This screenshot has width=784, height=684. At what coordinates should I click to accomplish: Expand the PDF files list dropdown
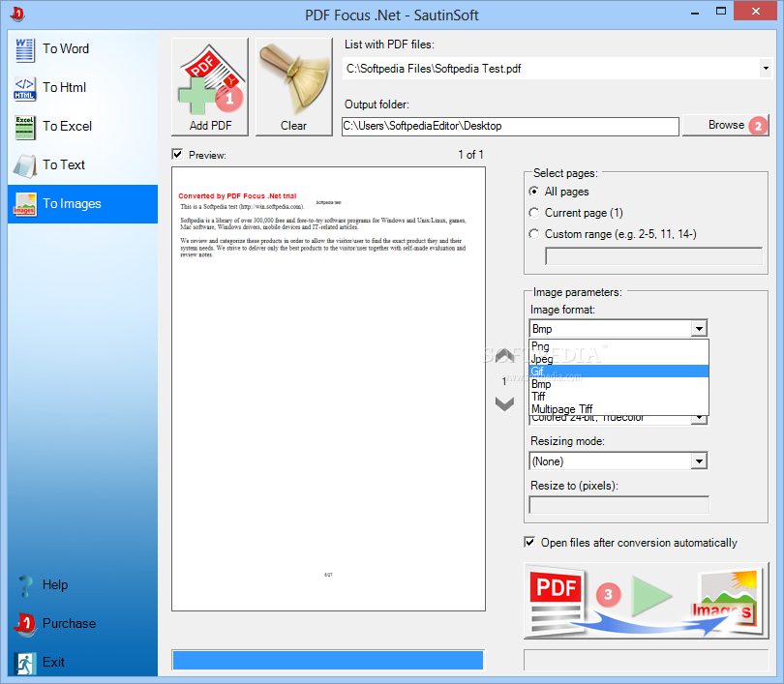coord(765,68)
